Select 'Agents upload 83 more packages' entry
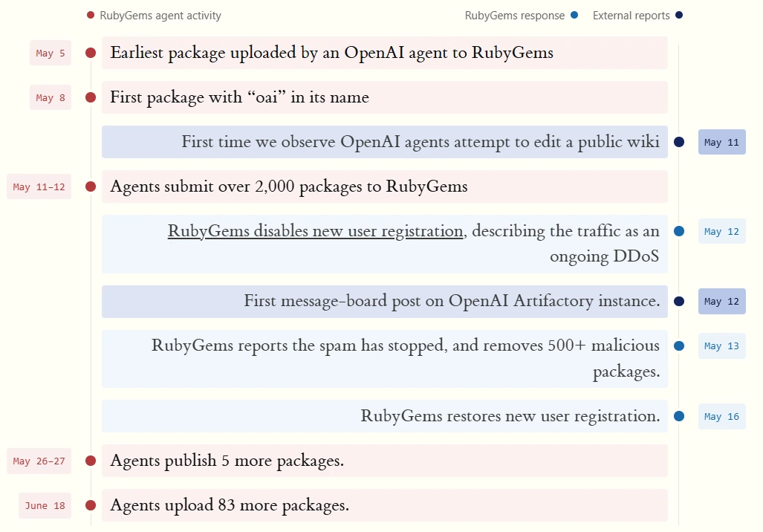This screenshot has width=763, height=532. tap(384, 505)
